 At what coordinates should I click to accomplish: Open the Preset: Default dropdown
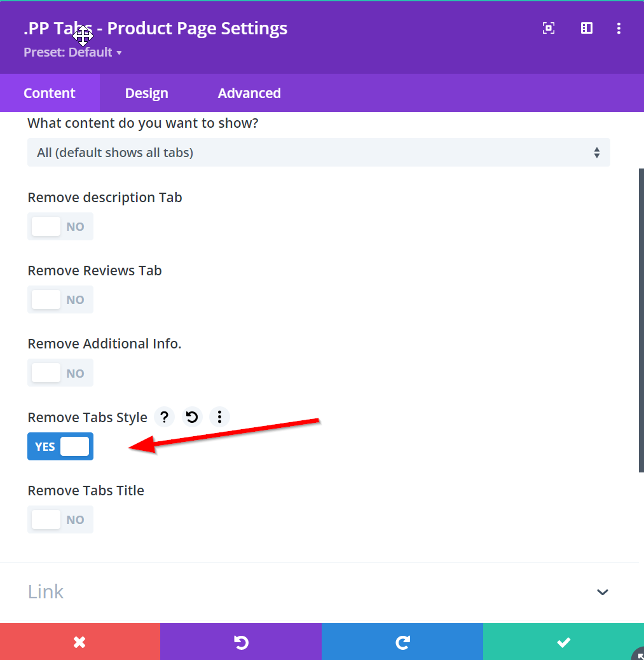coord(72,52)
